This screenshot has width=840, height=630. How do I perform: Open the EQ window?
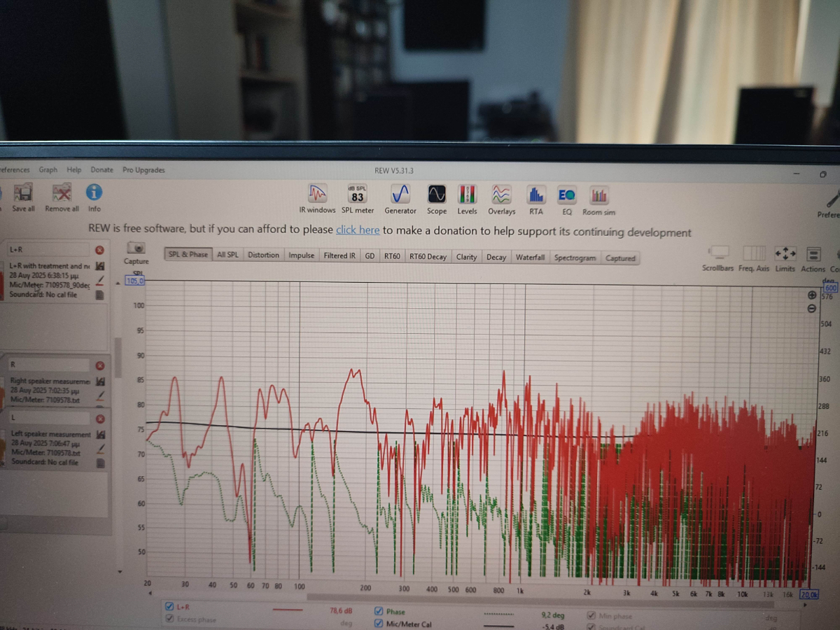coord(566,197)
